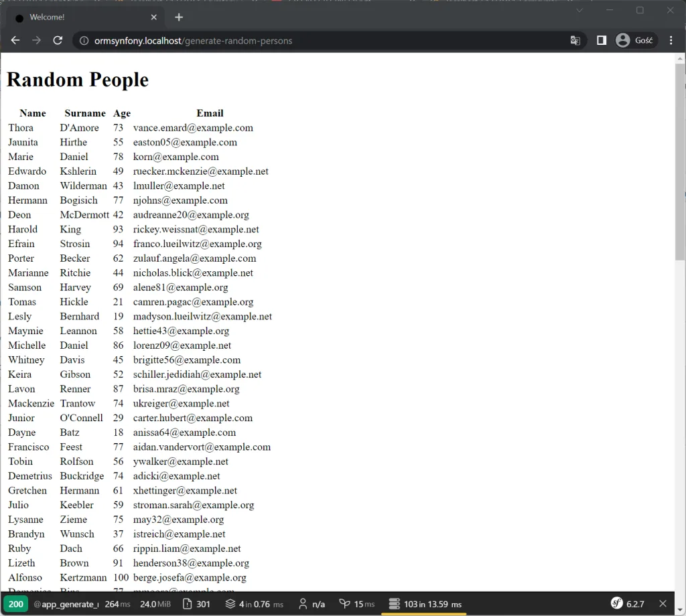The width and height of the screenshot is (686, 616).
Task: Click email franco.lueilwitz@example.org
Action: pyautogui.click(x=198, y=244)
